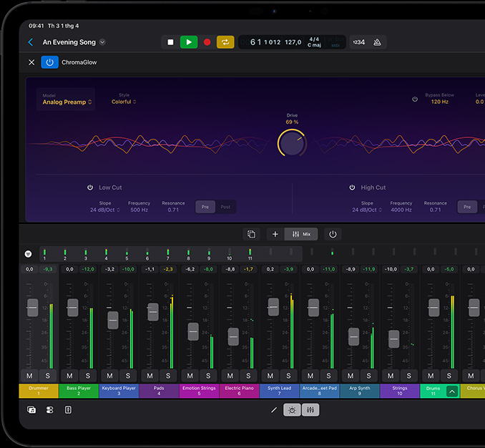
Task: Click the red Record button
Action: pos(207,42)
